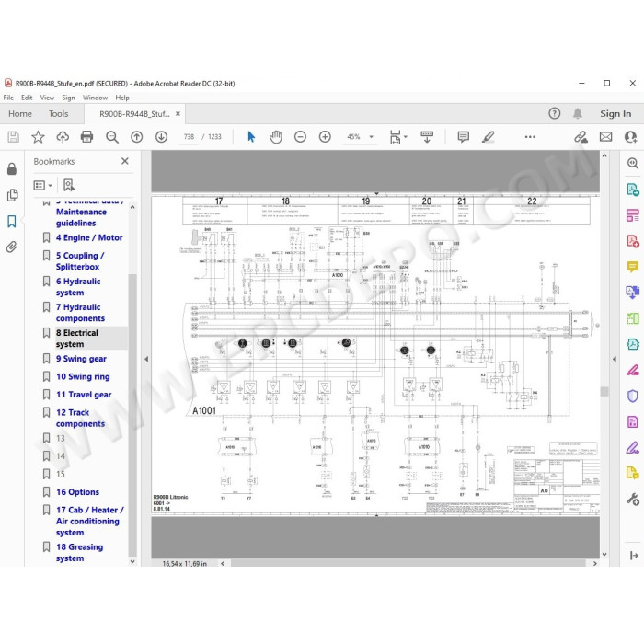Open the File menu

(8, 98)
